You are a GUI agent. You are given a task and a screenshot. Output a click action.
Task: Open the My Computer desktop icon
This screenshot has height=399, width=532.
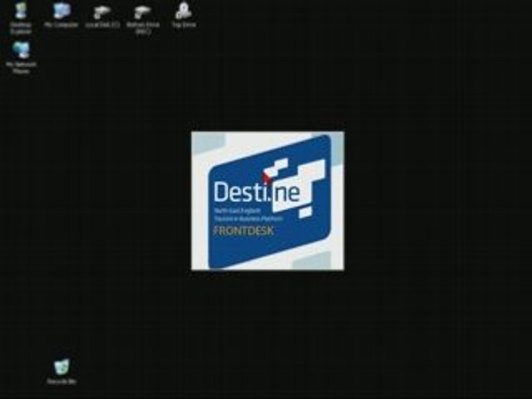62,15
